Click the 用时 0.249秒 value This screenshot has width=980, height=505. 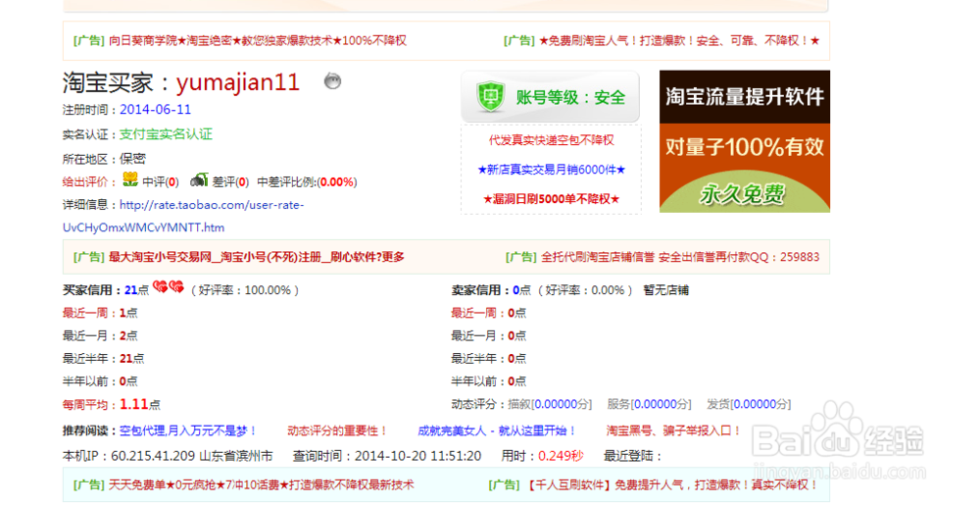pos(561,456)
